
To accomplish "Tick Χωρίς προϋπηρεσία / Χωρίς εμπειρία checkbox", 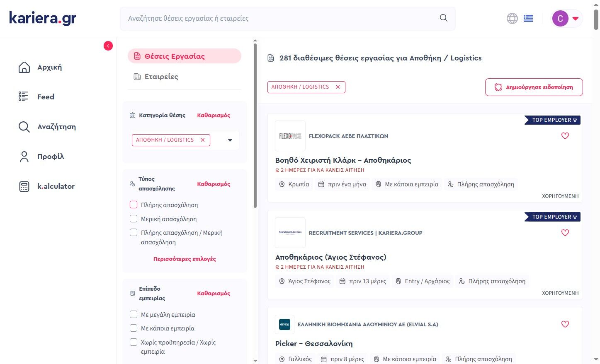I will pyautogui.click(x=134, y=342).
